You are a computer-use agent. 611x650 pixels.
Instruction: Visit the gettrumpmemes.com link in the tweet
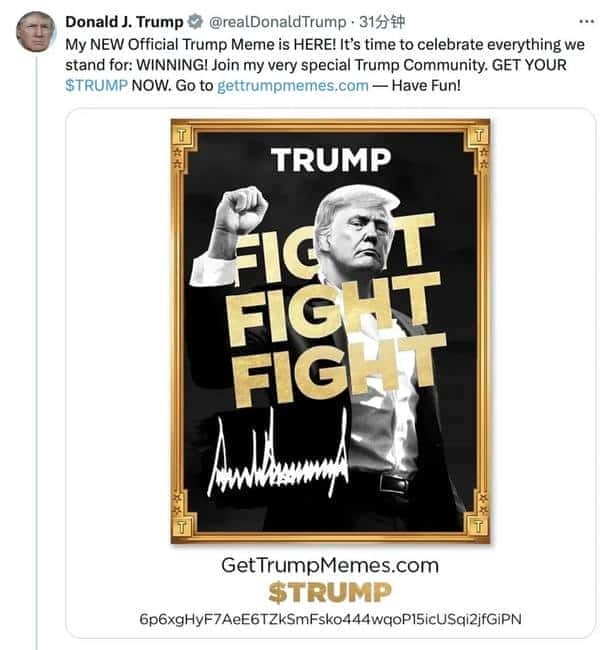click(293, 86)
